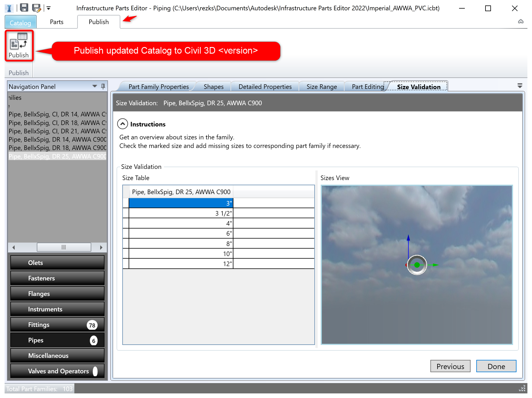Select highlighted Pipe, BellxSpig, DR 25 family

[x=57, y=156]
